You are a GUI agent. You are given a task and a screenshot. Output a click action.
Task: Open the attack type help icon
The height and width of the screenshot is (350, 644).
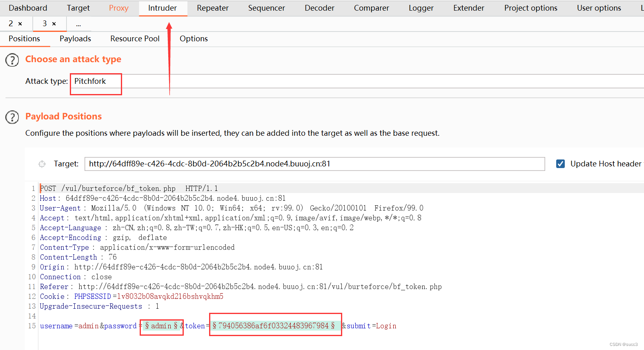point(12,60)
